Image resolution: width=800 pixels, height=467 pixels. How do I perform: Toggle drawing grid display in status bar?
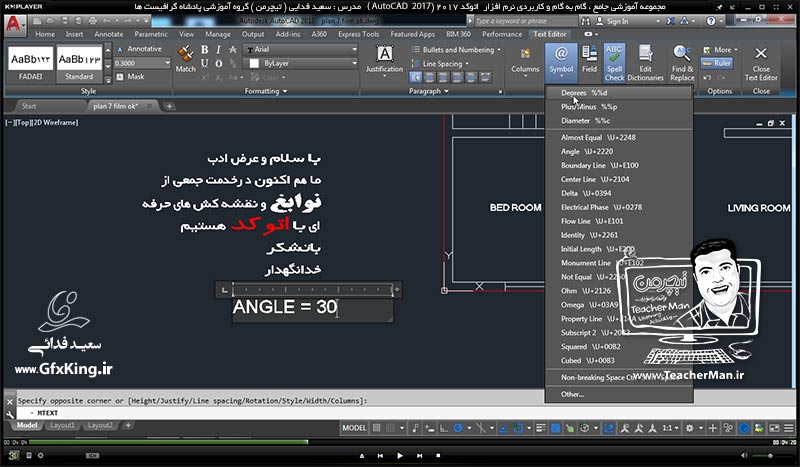(x=377, y=428)
